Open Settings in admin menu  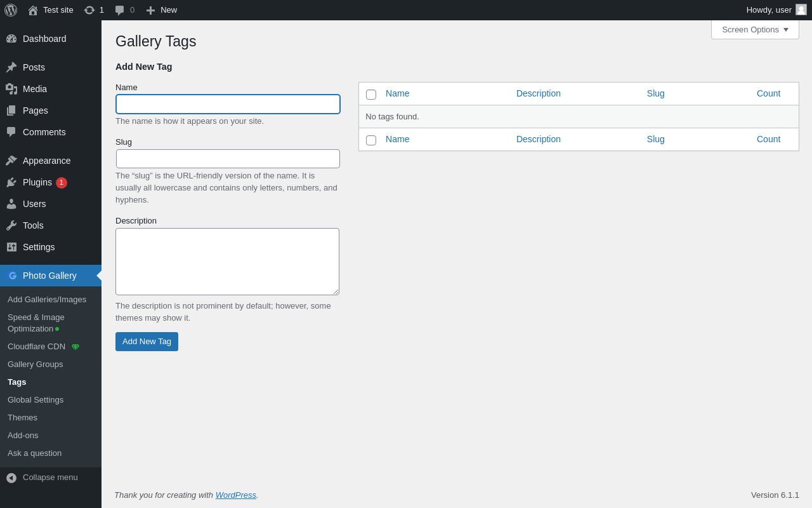[51, 247]
